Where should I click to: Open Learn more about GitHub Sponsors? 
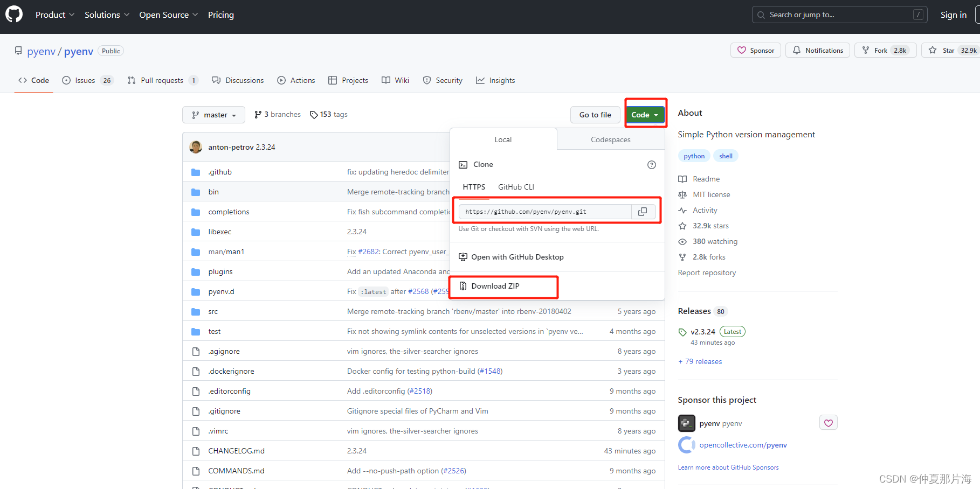click(728, 467)
